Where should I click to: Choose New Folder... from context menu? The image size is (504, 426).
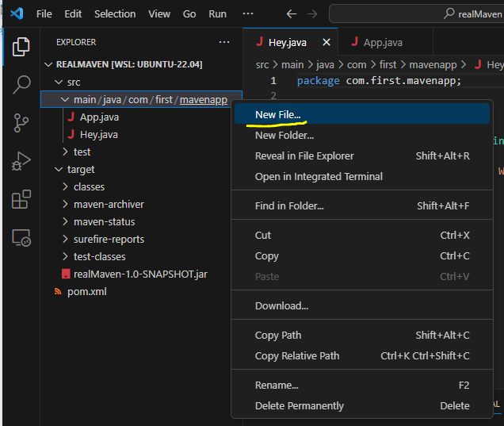pos(362,135)
